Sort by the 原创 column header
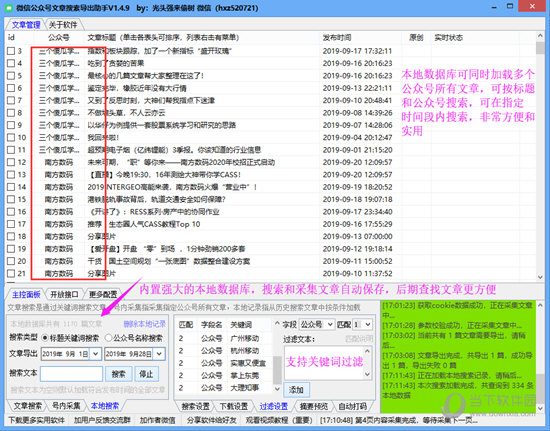The height and width of the screenshot is (431, 550). pyautogui.click(x=416, y=38)
